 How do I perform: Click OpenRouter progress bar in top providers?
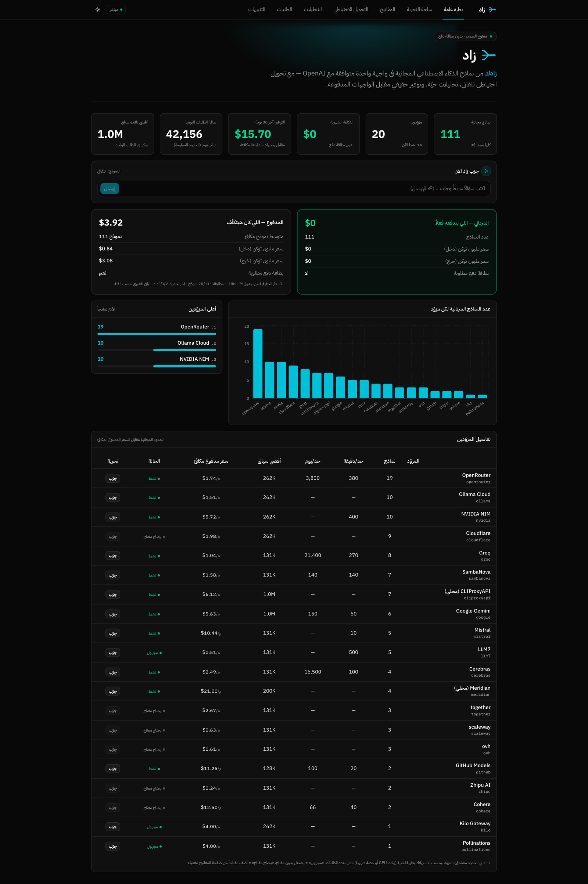click(157, 334)
